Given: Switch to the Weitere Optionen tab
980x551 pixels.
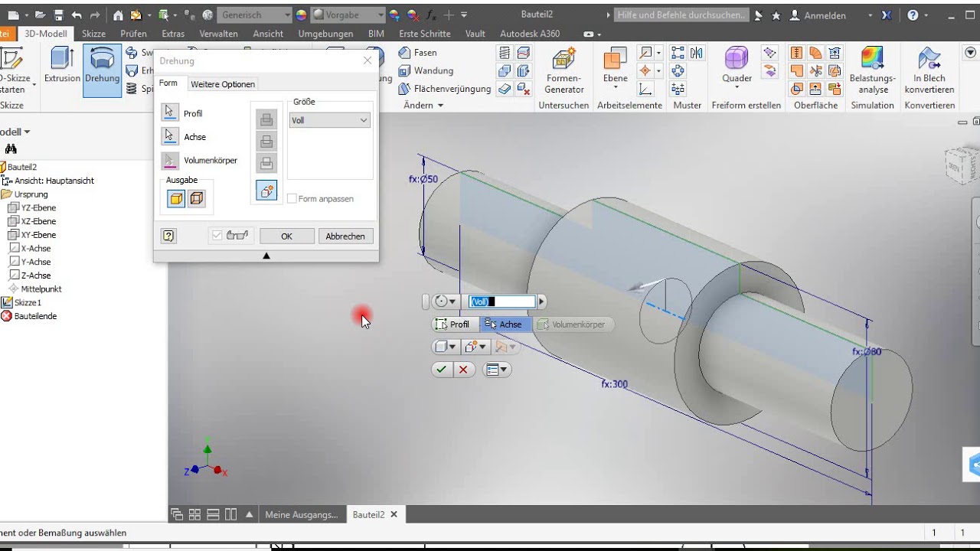Looking at the screenshot, I should click(x=223, y=84).
